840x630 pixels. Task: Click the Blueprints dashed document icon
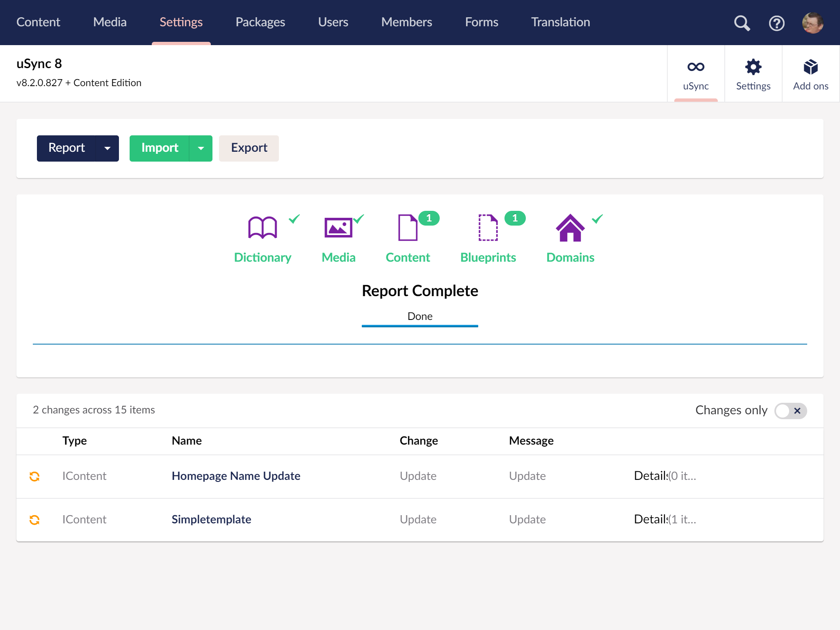(488, 228)
